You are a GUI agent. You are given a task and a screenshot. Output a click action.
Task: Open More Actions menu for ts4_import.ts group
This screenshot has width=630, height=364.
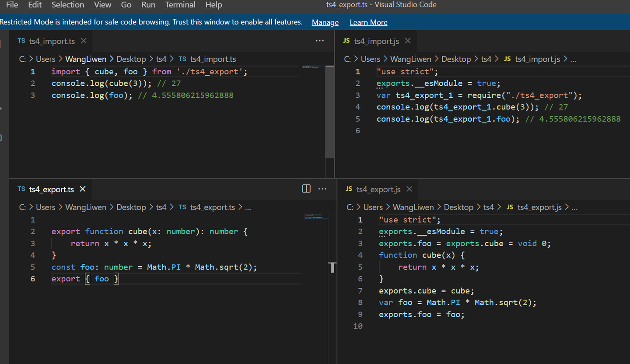(320, 41)
